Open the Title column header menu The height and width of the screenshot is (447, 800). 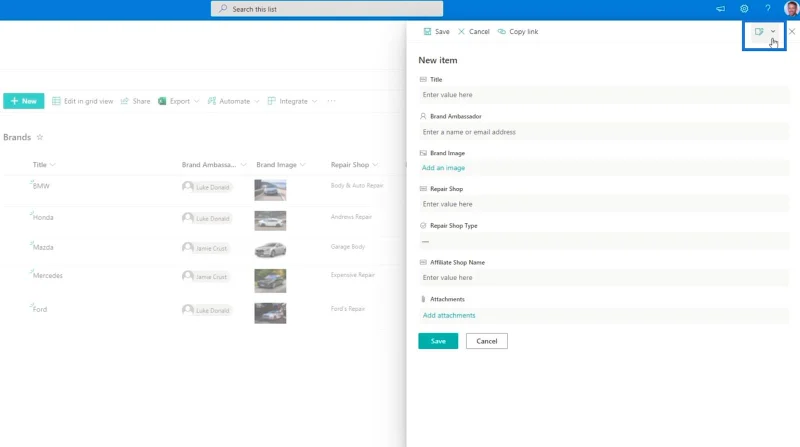pos(44,165)
